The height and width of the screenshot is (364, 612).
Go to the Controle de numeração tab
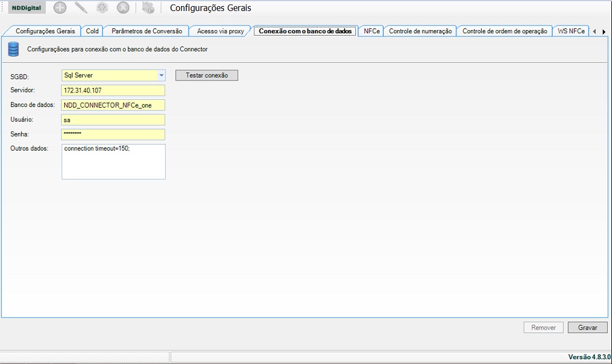(420, 31)
